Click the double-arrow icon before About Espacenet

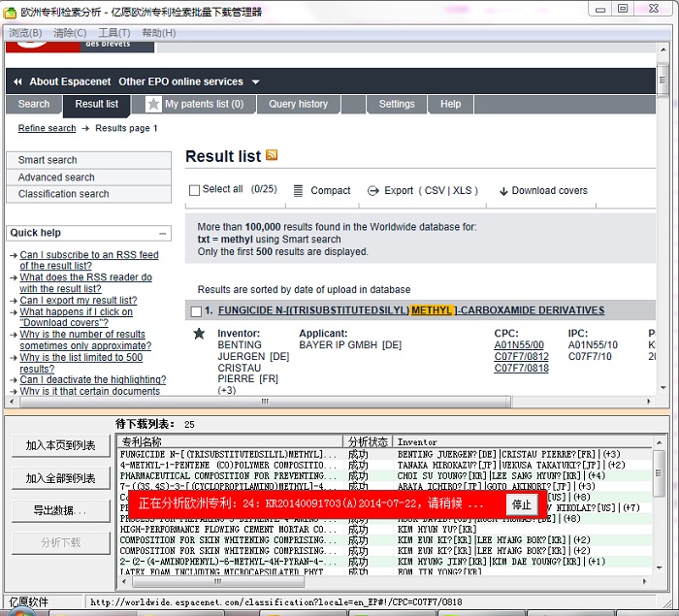(17, 81)
